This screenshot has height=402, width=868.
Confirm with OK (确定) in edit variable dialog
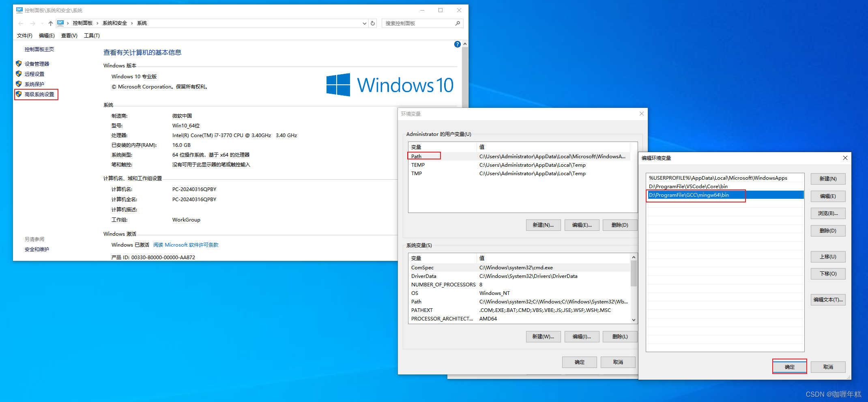(790, 367)
